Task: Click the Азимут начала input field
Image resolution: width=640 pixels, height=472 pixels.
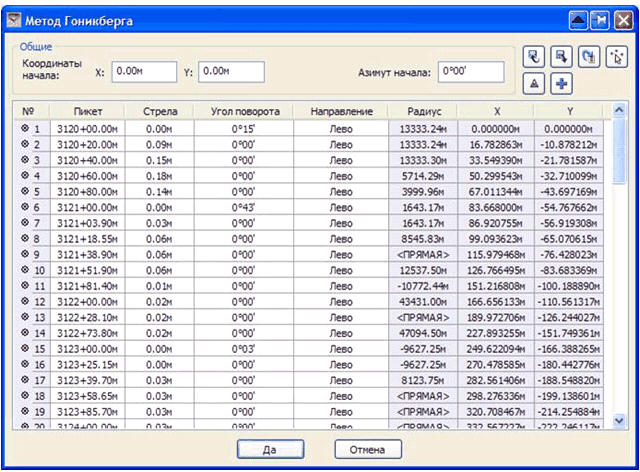Action: (470, 72)
